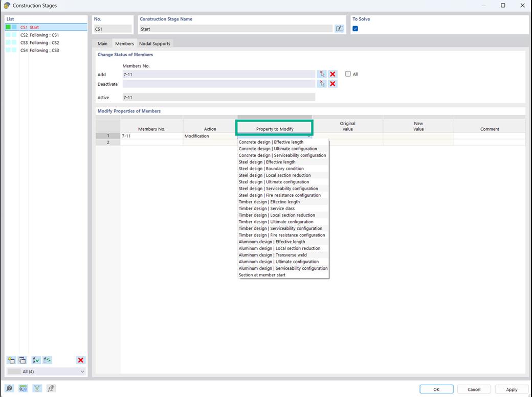Screen dimensions: 532x397
Task: Choose Timber design | Fire resistance configuration
Action: click(283, 235)
